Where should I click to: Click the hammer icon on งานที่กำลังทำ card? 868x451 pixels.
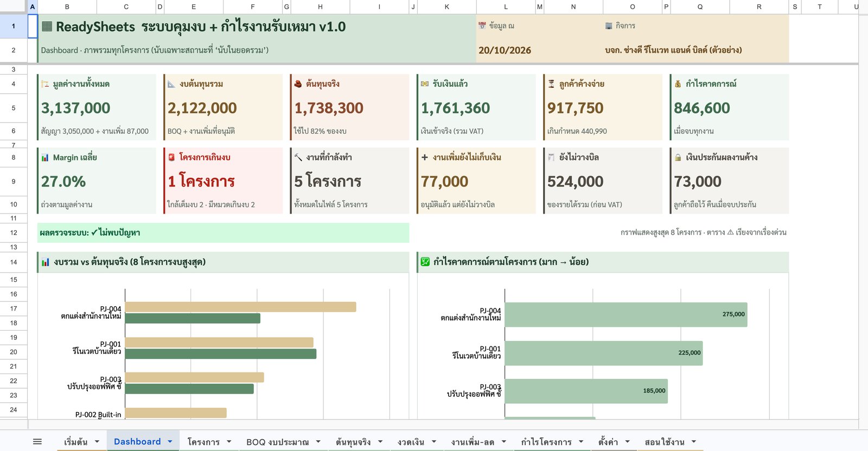[298, 157]
